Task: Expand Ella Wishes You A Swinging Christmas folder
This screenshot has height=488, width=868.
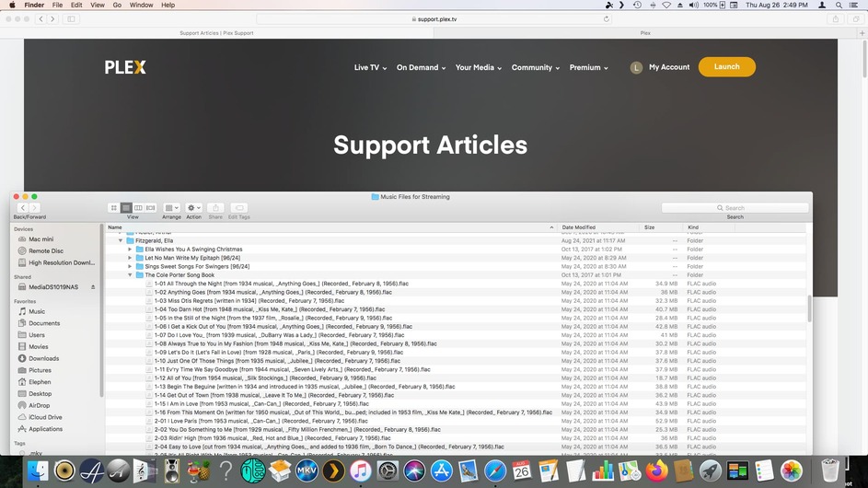Action: point(130,250)
